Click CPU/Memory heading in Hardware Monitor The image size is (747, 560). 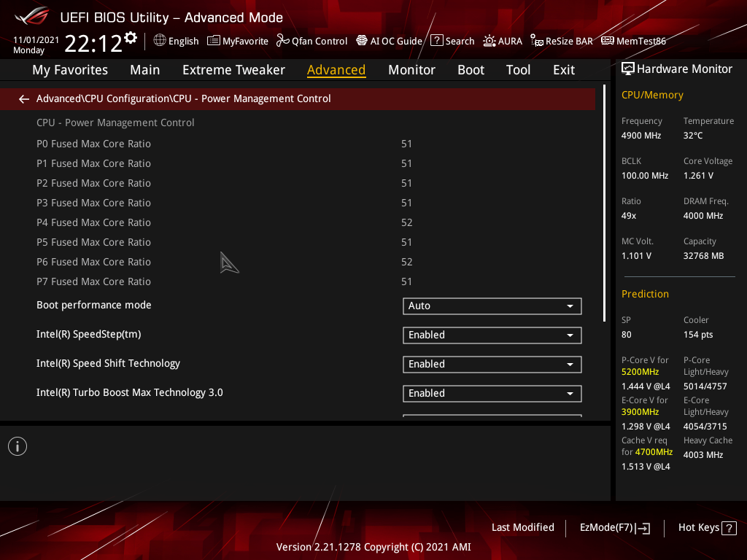652,95
